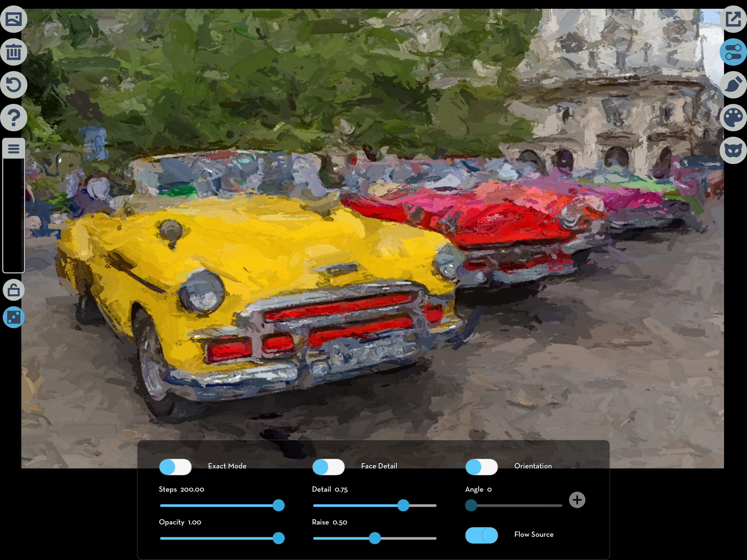Enable the Orientation toggle
This screenshot has width=747, height=560.
[x=481, y=467]
